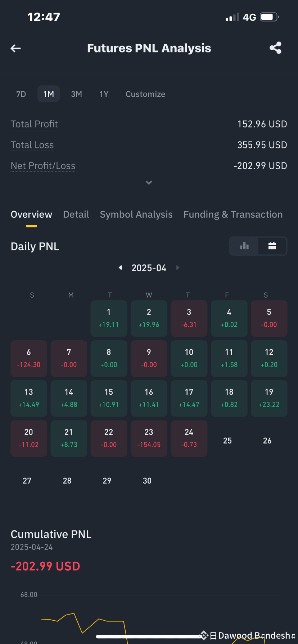
Task: View the Net Profit/Loss explanation
Action: 43,166
